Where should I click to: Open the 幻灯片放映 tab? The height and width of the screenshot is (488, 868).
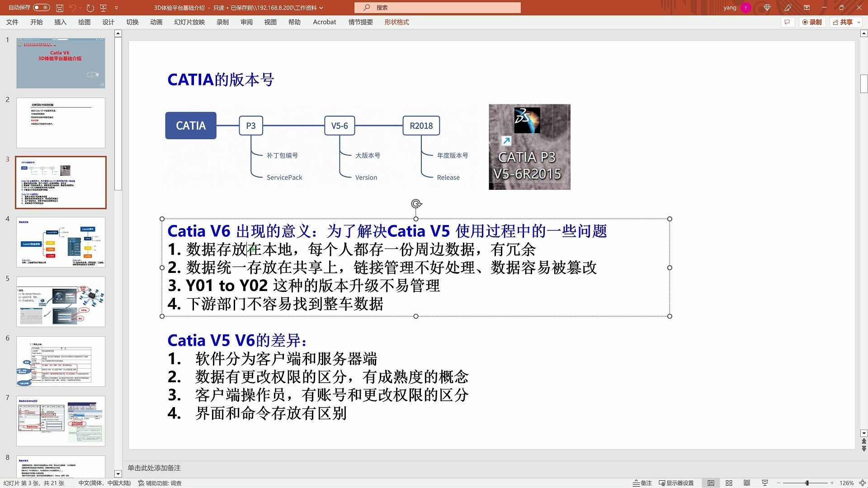(189, 22)
